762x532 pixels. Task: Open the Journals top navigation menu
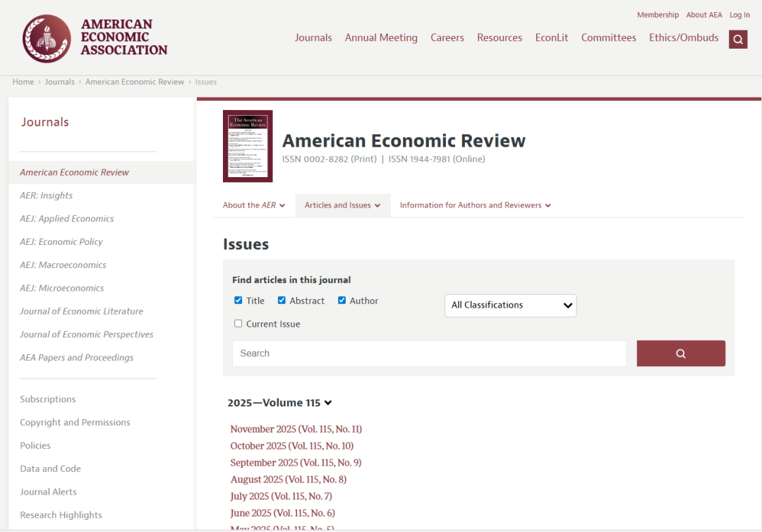point(313,38)
